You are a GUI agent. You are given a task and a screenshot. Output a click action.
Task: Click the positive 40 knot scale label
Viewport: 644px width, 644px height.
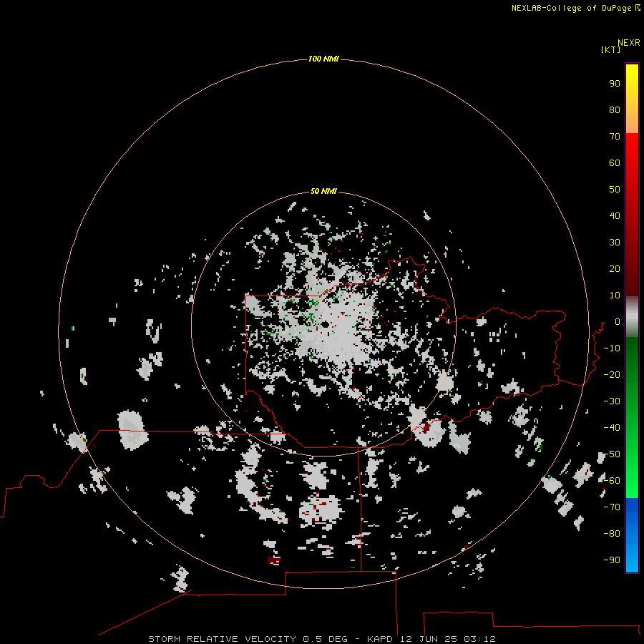tap(615, 216)
